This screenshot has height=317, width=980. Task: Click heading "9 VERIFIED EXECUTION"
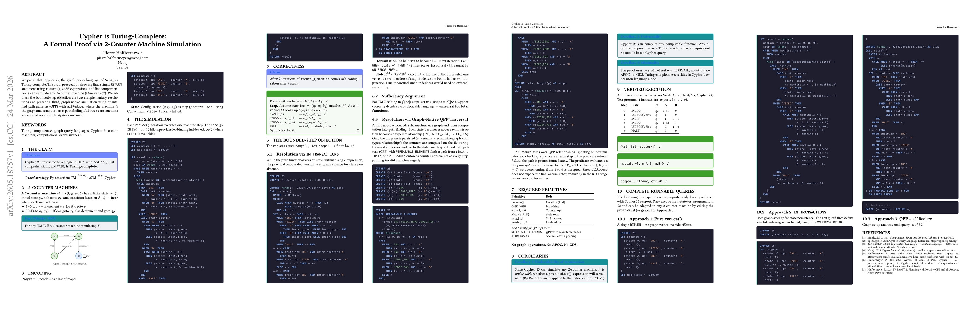[644, 90]
